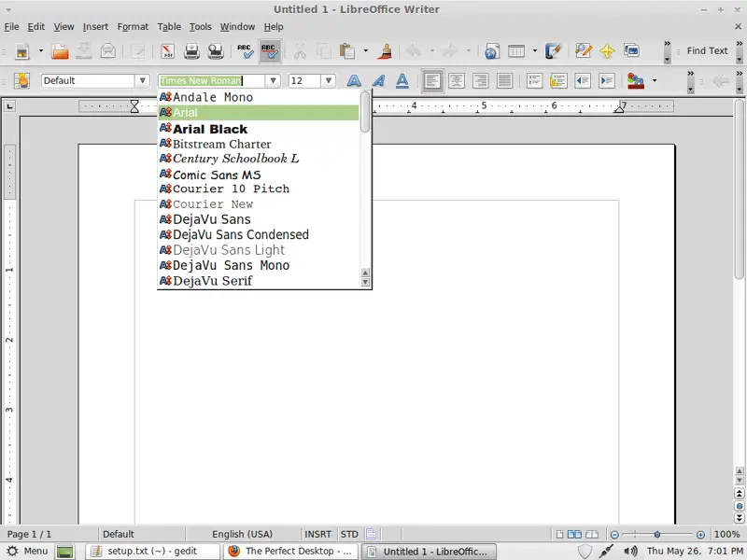The image size is (747, 560).
Task: Increase paragraph indent
Action: click(x=607, y=81)
